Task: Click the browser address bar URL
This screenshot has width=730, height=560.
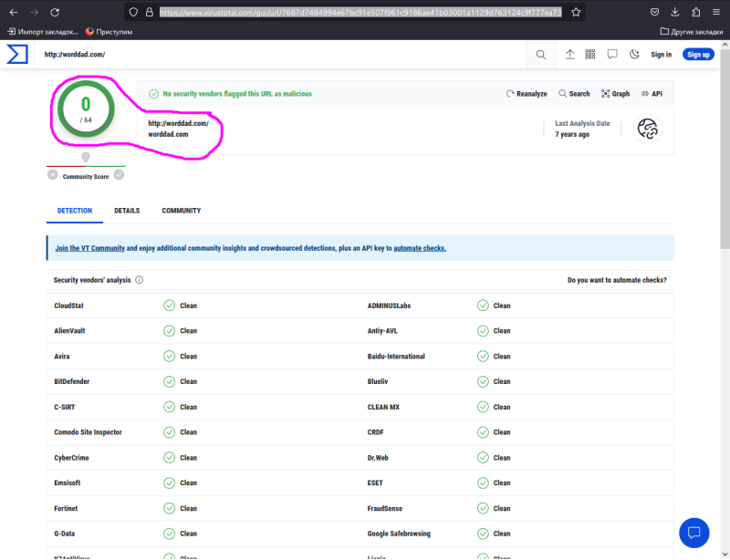Action: coord(360,12)
